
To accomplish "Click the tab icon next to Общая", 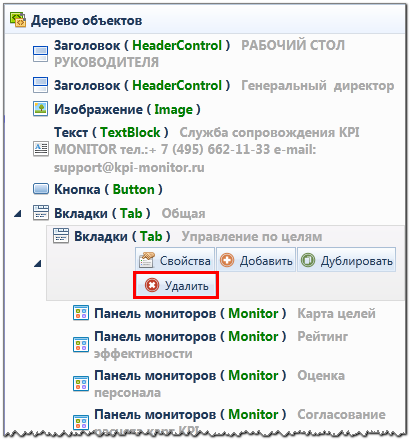I will [x=41, y=213].
